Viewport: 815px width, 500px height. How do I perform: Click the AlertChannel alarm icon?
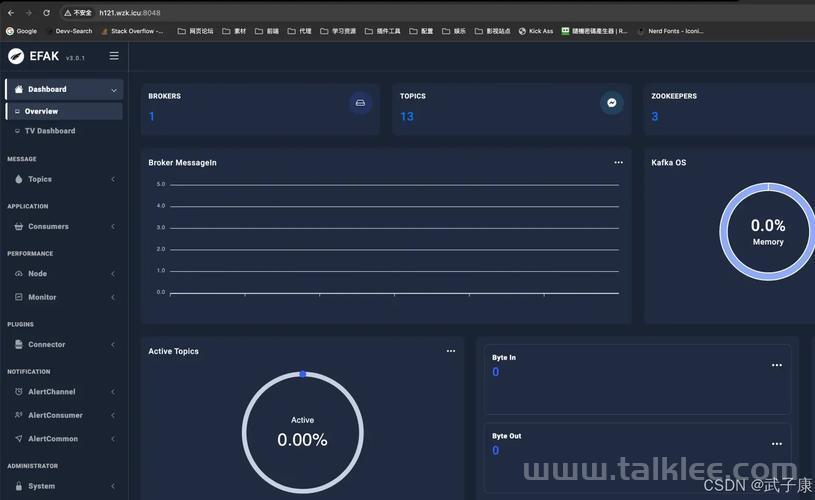19,392
